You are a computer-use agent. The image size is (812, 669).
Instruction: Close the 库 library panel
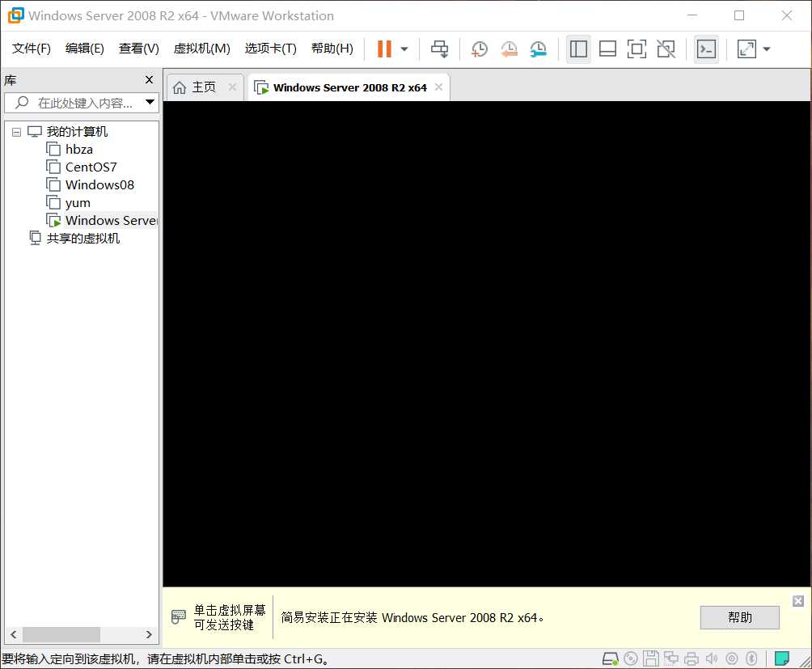[x=149, y=80]
